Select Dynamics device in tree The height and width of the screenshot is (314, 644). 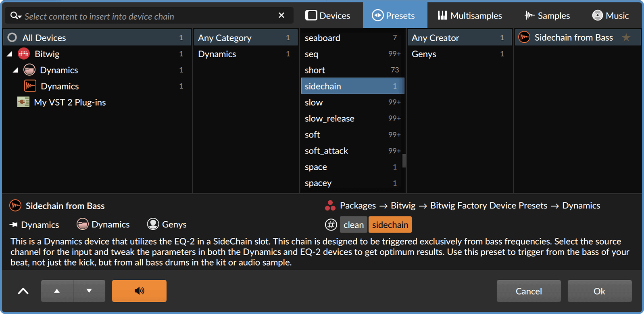pos(97,86)
